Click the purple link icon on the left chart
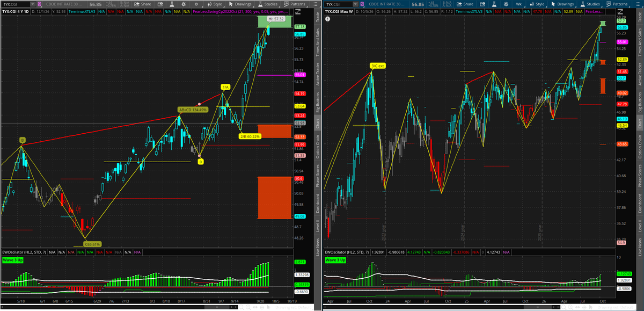The height and width of the screenshot is (311, 644). click(x=39, y=4)
